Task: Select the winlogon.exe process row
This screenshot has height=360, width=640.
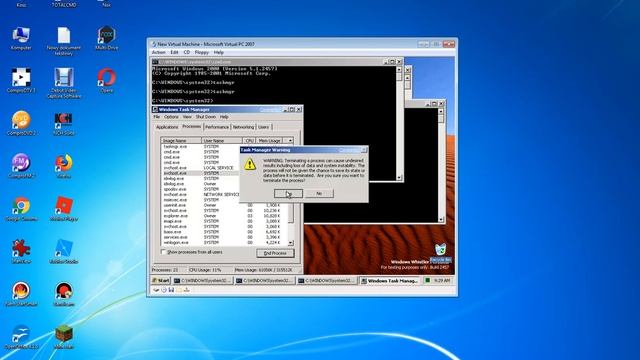Action: [x=224, y=242]
